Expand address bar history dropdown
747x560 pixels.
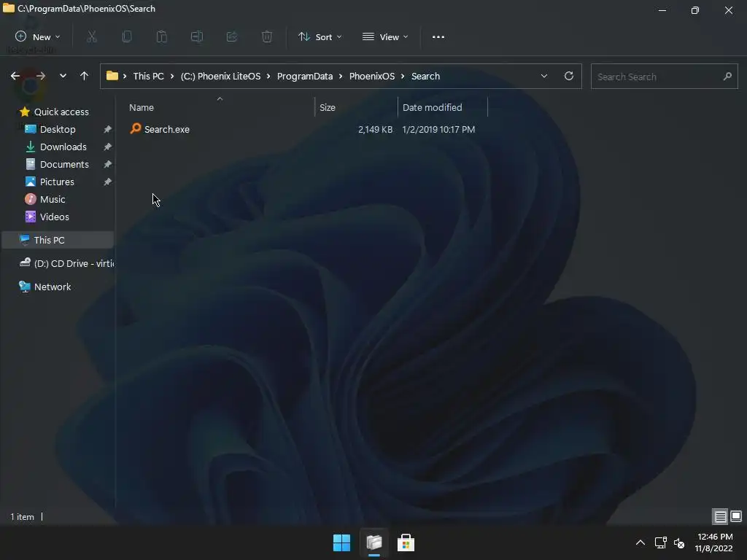[544, 76]
